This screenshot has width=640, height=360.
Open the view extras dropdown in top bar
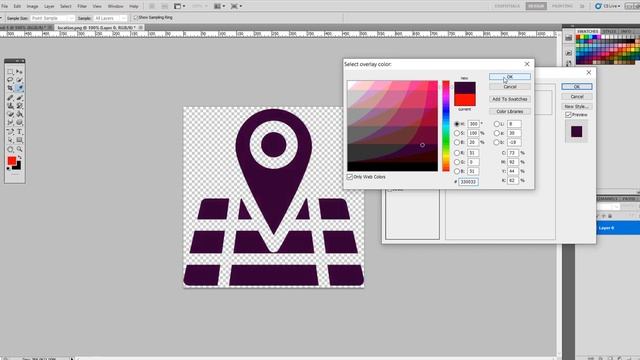click(180, 6)
